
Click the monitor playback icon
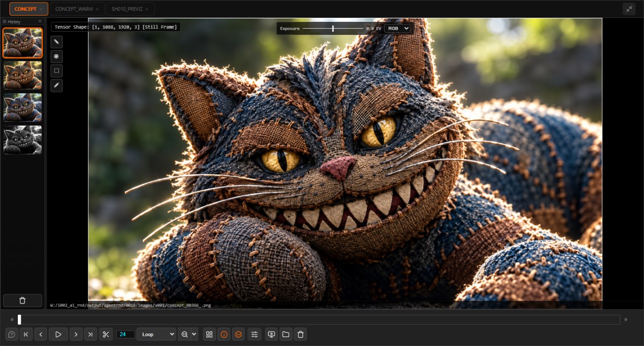(271, 334)
